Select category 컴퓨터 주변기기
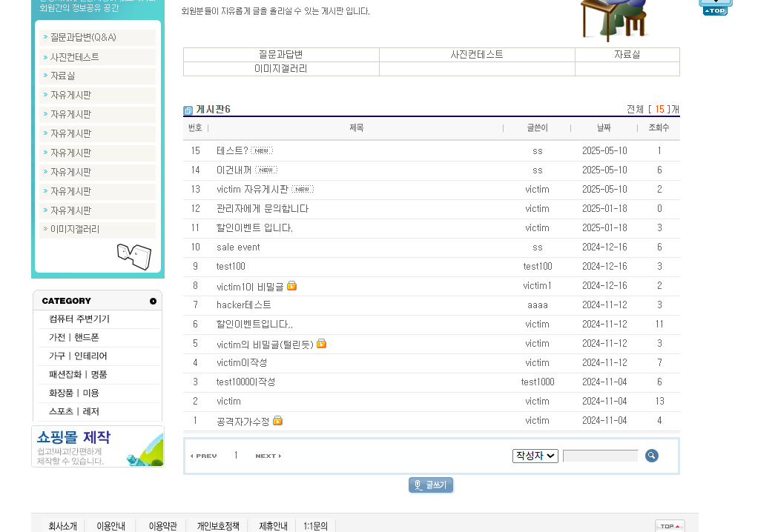This screenshot has height=532, width=775. 79,319
